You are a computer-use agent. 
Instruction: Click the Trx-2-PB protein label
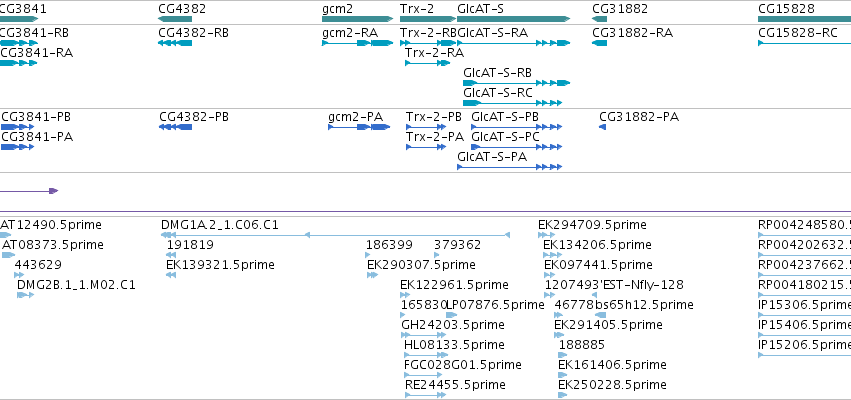click(x=434, y=117)
